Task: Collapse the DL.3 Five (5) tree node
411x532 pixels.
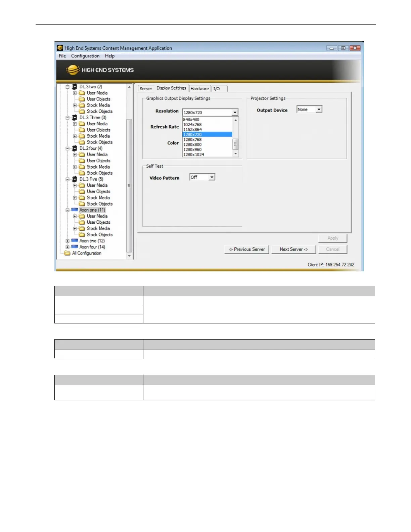Action: (67, 179)
